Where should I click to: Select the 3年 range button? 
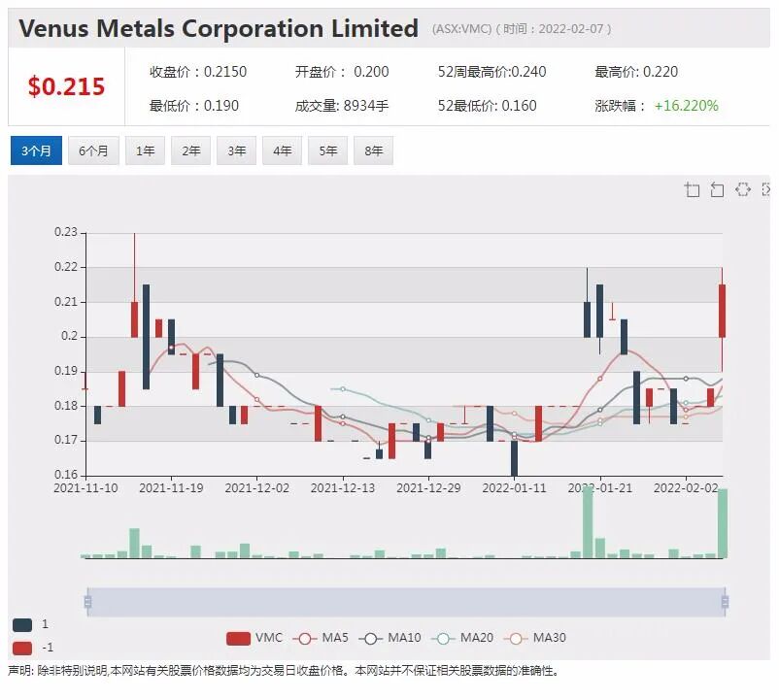coord(236,150)
